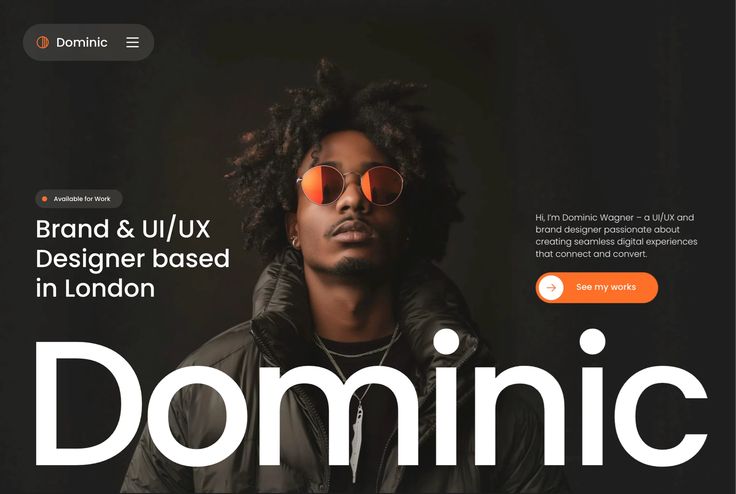Click the dot above the last i in Dominic
The width and height of the screenshot is (736, 494).
pos(592,342)
